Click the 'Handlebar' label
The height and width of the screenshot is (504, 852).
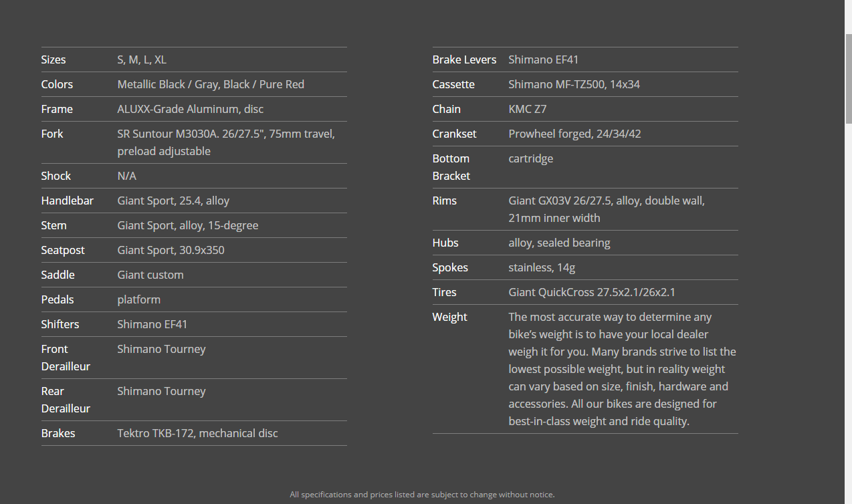pos(68,201)
